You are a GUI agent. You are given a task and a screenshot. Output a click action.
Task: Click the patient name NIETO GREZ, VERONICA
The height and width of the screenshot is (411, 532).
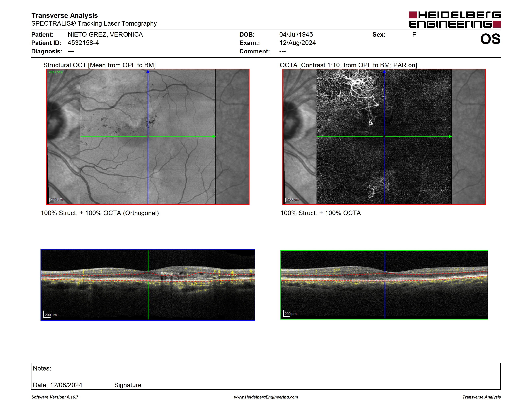[105, 35]
